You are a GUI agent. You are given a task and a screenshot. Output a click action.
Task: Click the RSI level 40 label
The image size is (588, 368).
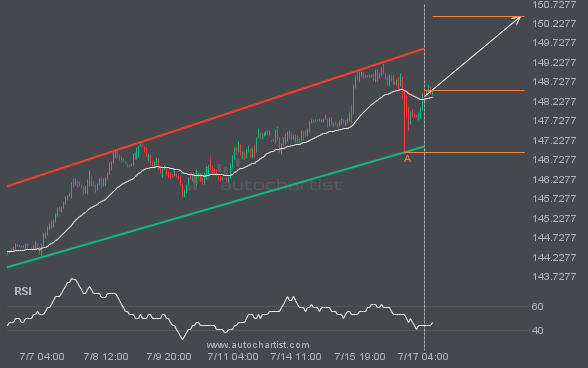coord(537,331)
